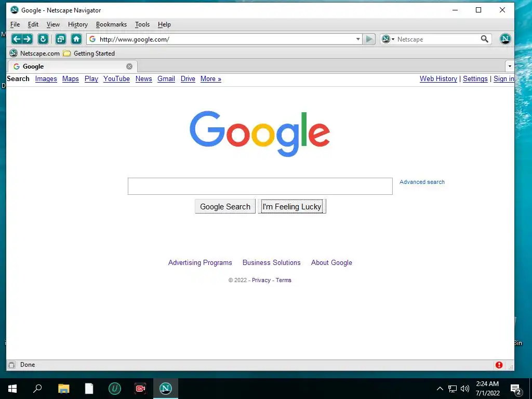Screen dimensions: 532x399
Task: Open the Drive link
Action: 188,79
